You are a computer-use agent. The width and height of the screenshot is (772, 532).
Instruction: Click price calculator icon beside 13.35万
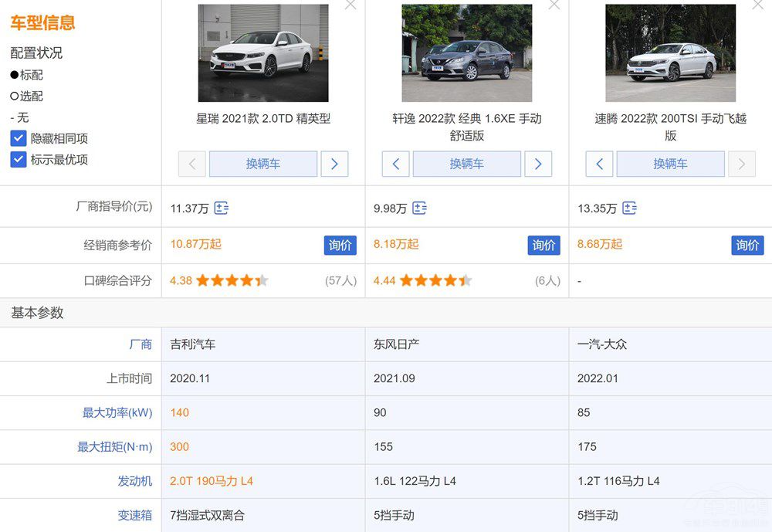tap(629, 208)
